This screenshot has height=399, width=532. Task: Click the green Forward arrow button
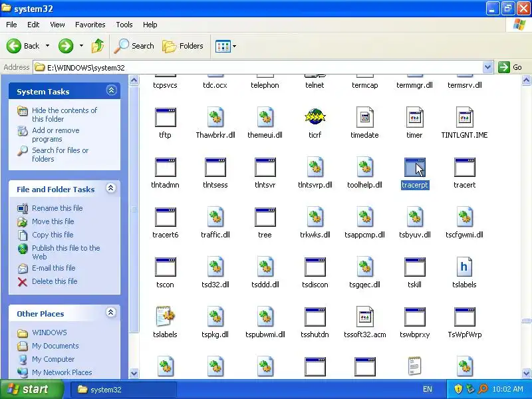(66, 46)
